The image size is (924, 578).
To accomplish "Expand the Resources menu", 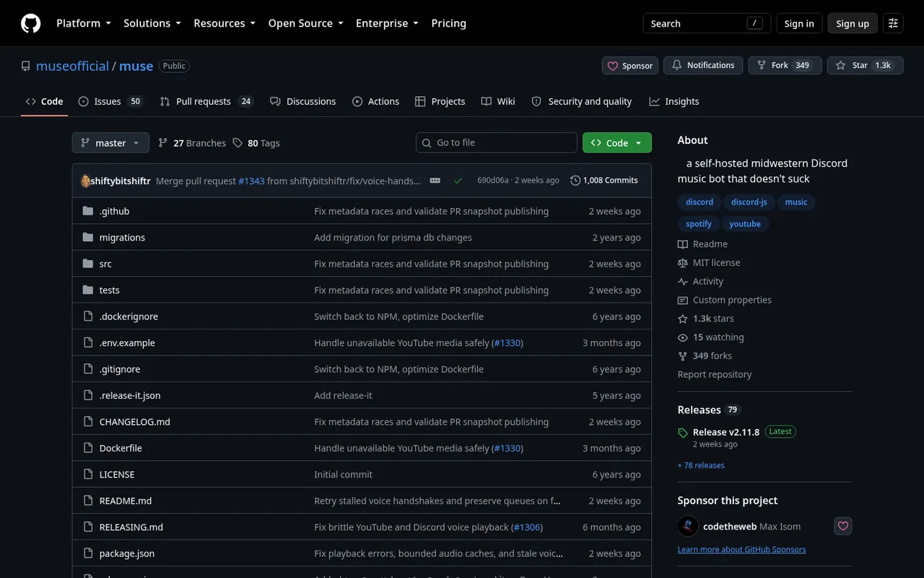I will 225,23.
